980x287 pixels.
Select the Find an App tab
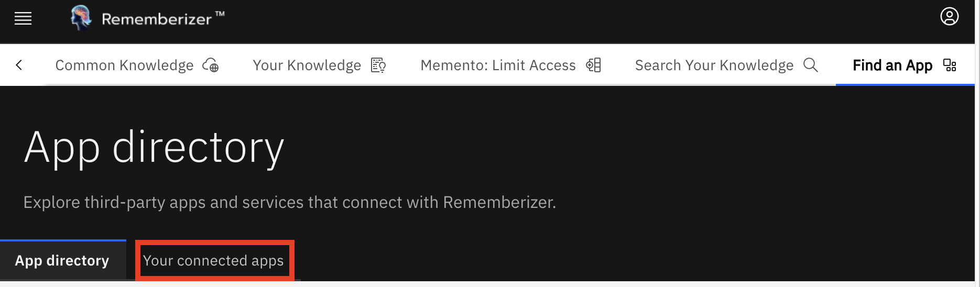[892, 65]
